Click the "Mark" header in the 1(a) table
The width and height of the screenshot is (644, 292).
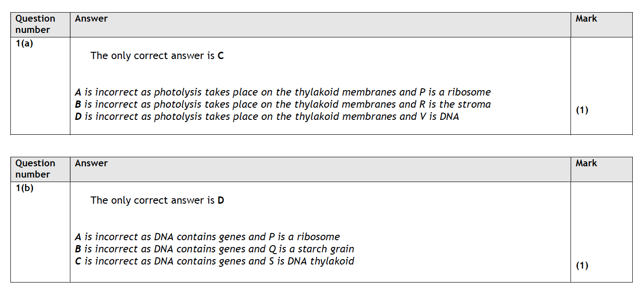[586, 18]
